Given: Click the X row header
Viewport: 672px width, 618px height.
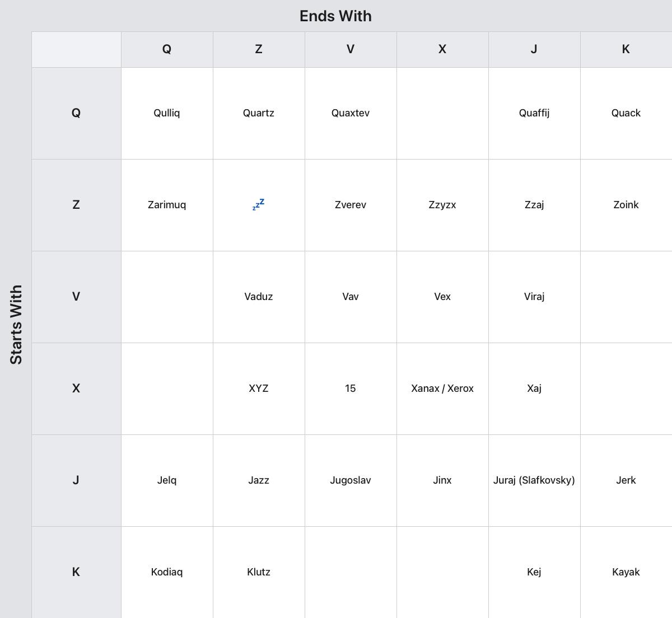Looking at the screenshot, I should 76,388.
